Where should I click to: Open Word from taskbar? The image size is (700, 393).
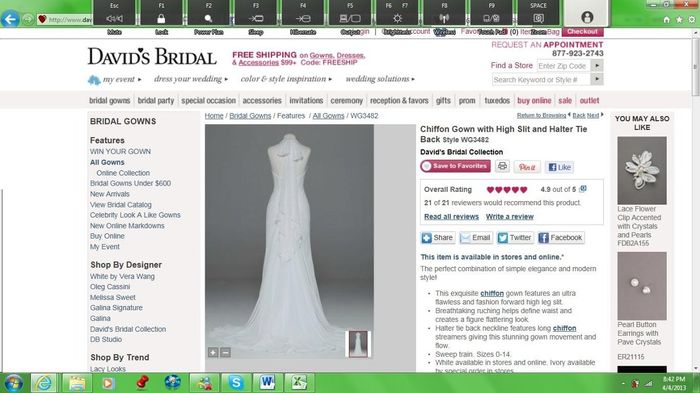(267, 383)
